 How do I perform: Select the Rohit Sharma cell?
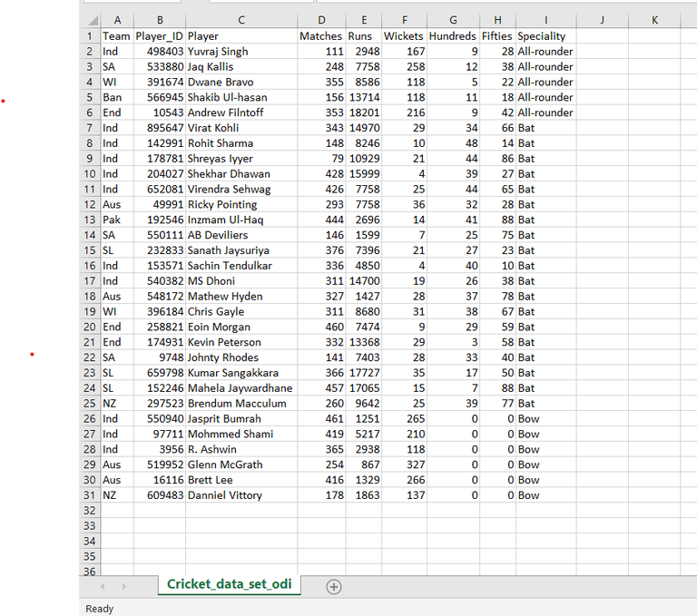point(241,143)
